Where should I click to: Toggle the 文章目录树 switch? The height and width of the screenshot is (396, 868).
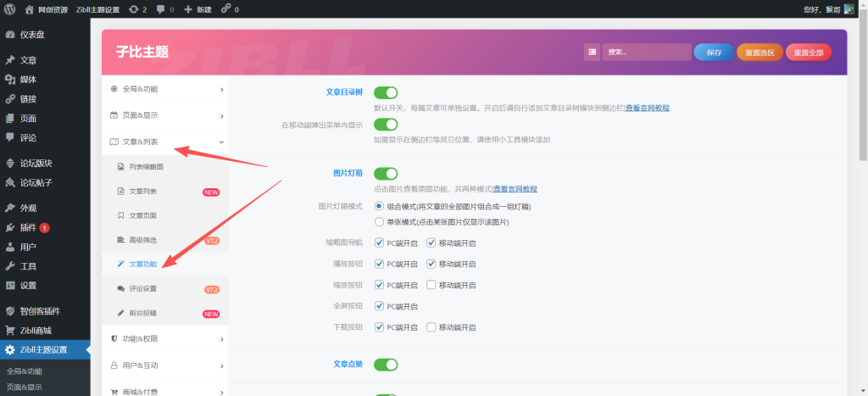click(386, 92)
